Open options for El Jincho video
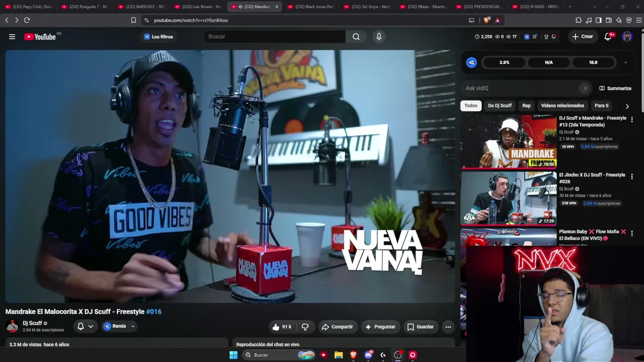The image size is (644, 362). coord(632,176)
